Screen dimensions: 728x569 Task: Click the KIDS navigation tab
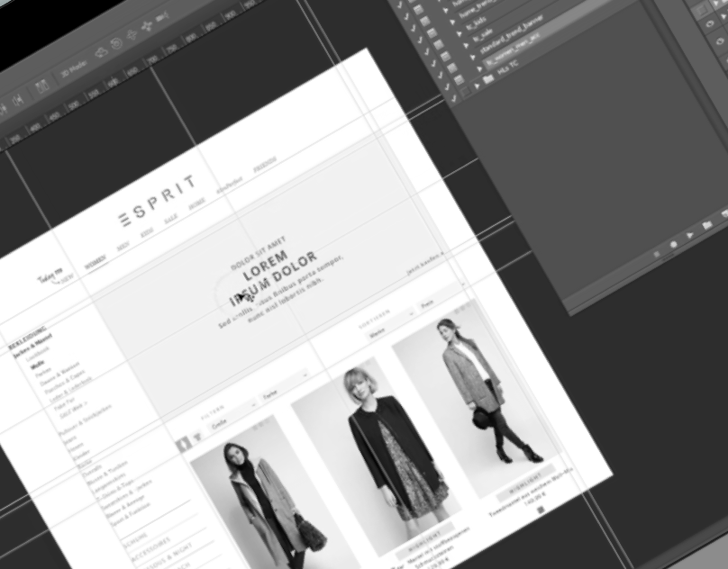(147, 232)
